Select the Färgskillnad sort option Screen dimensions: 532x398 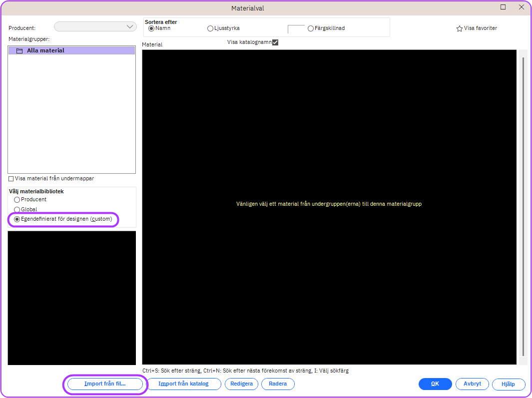(x=311, y=28)
